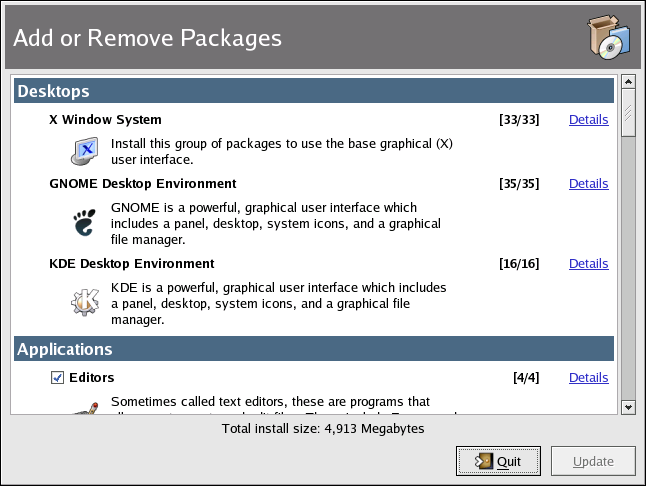
Task: Uncheck the Editors checkbox
Action: point(57,378)
